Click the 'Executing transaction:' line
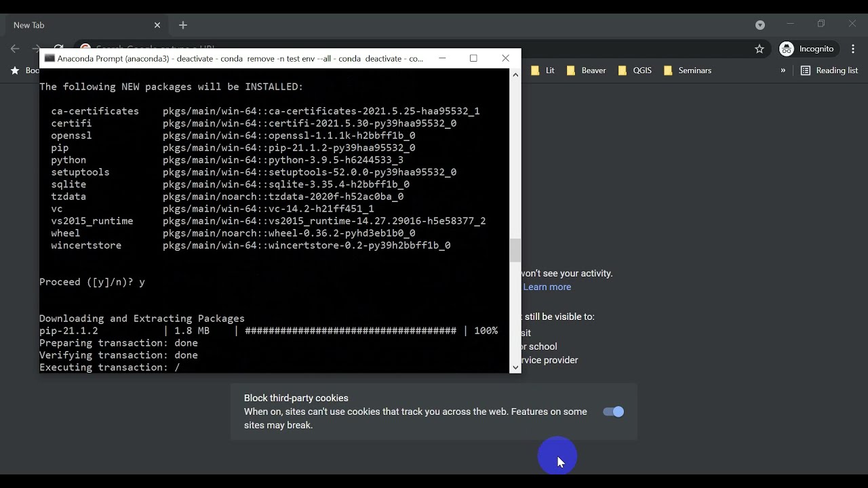Viewport: 868px width, 488px height. pyautogui.click(x=110, y=367)
